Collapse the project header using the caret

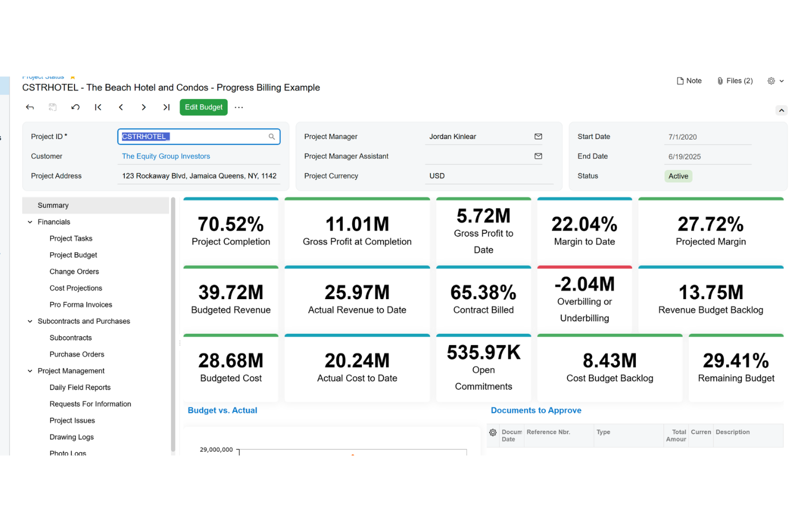(781, 110)
